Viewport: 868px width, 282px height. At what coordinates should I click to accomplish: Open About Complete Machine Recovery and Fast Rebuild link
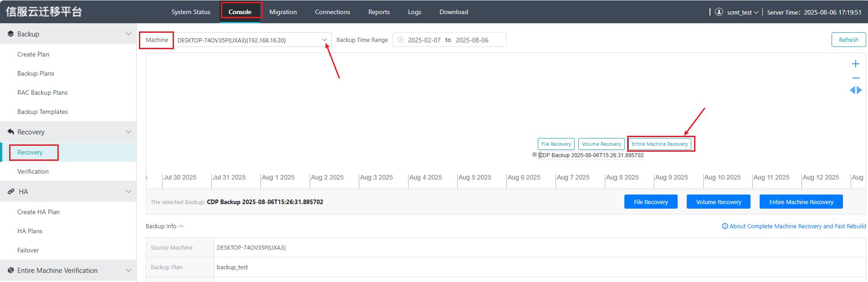tap(797, 226)
